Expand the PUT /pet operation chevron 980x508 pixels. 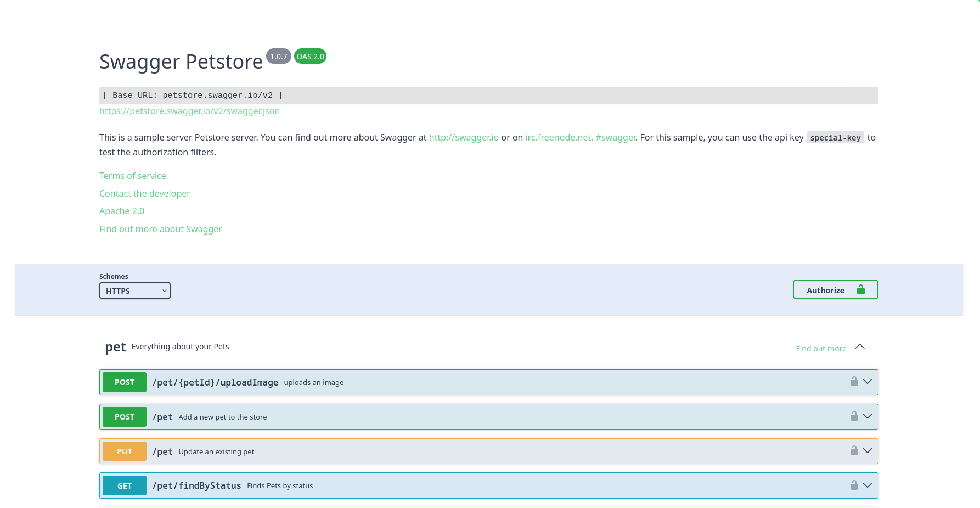868,451
